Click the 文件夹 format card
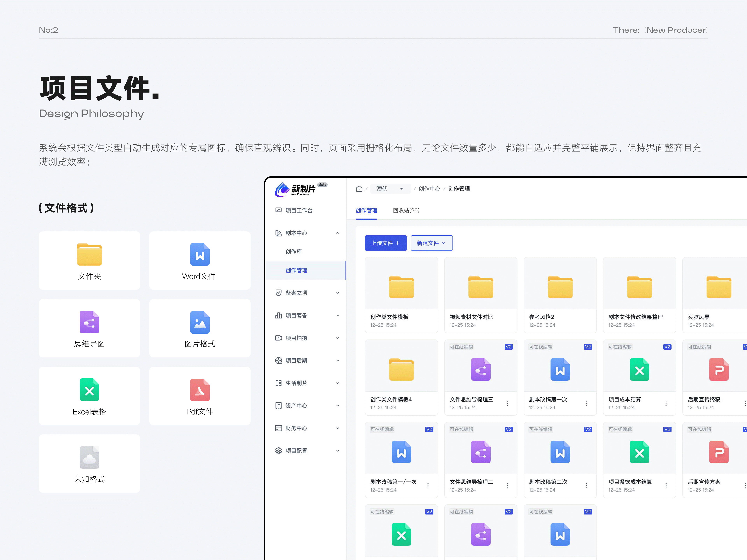This screenshot has width=747, height=560. [x=89, y=260]
